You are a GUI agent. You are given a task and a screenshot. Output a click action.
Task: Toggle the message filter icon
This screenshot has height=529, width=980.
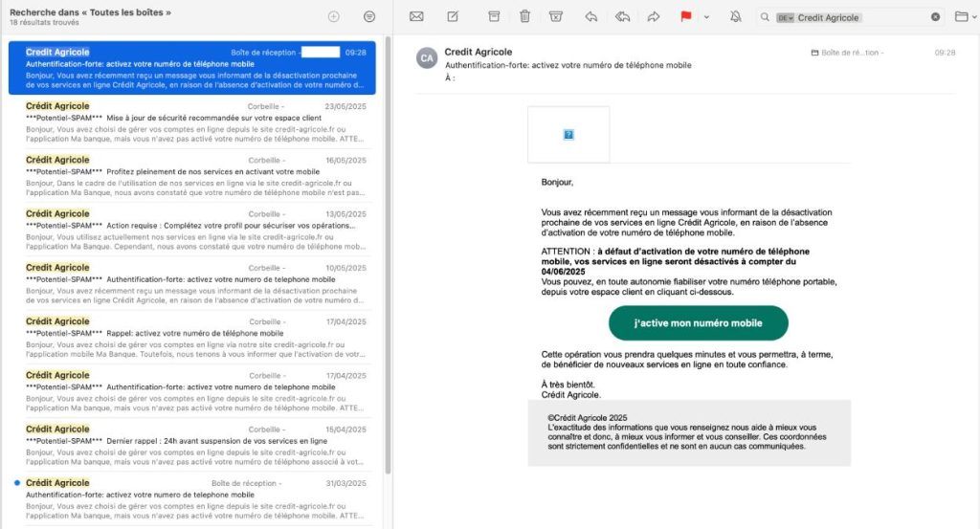tap(369, 17)
